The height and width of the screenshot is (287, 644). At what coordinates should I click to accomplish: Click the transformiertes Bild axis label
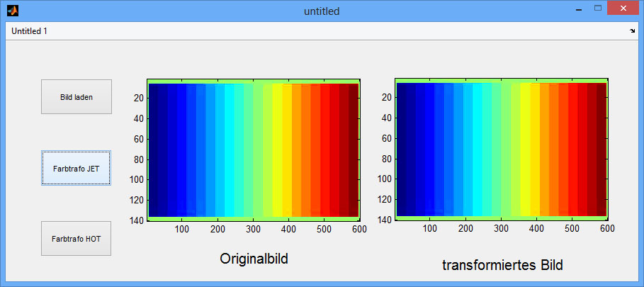(502, 265)
